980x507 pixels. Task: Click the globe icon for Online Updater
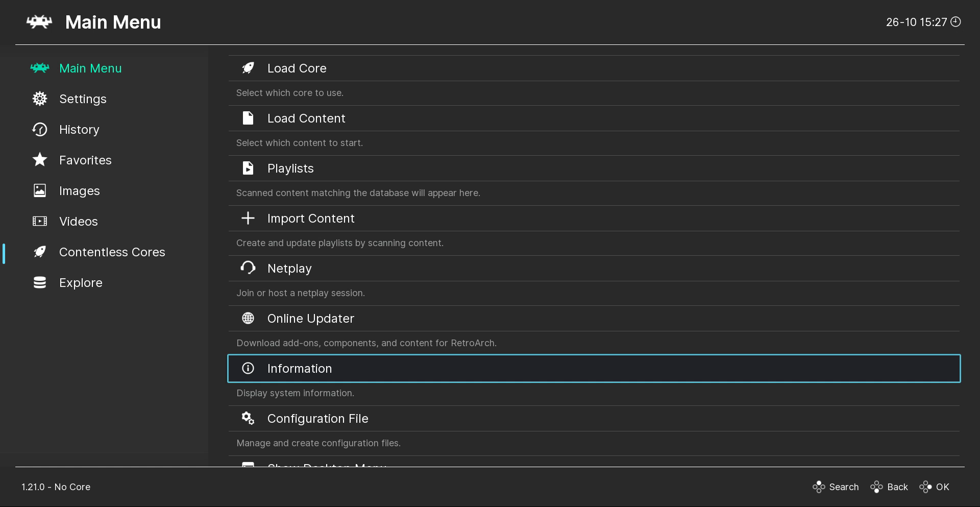click(248, 319)
